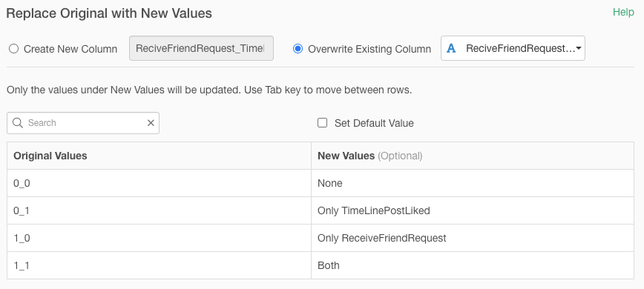This screenshot has height=289, width=644.
Task: Click the magnifier icon in search box
Action: [x=18, y=123]
